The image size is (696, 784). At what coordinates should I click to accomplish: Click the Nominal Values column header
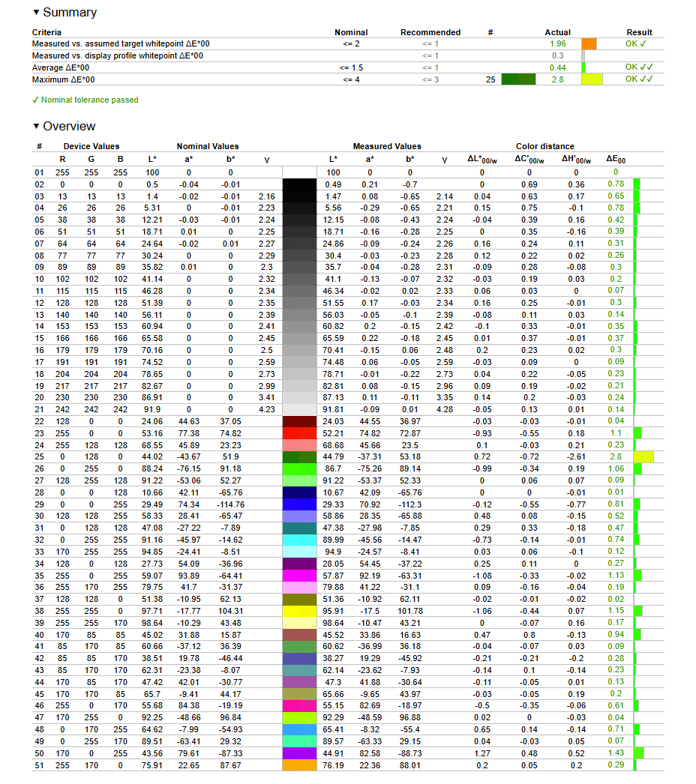click(208, 146)
